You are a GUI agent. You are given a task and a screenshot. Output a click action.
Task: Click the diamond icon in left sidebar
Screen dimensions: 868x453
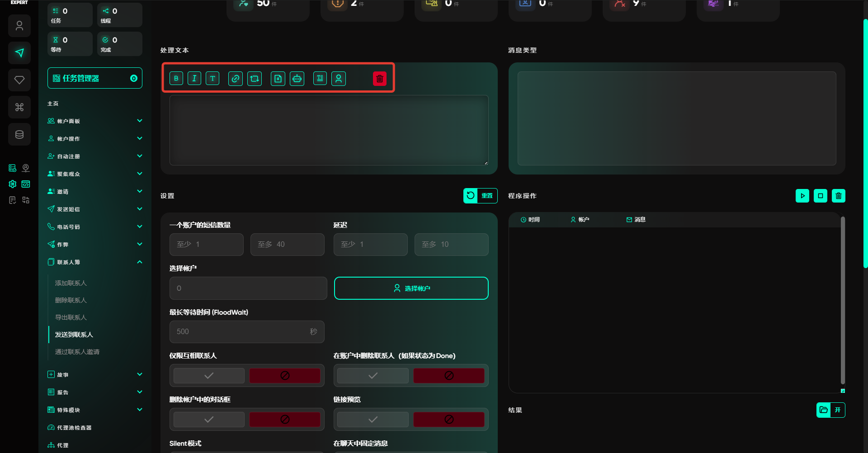tap(19, 80)
